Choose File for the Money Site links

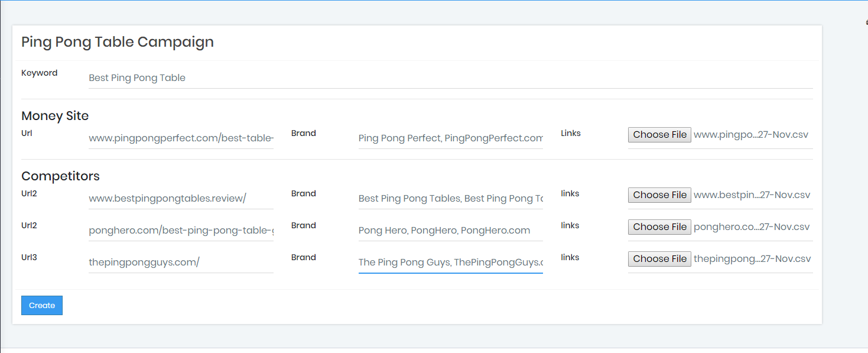659,135
